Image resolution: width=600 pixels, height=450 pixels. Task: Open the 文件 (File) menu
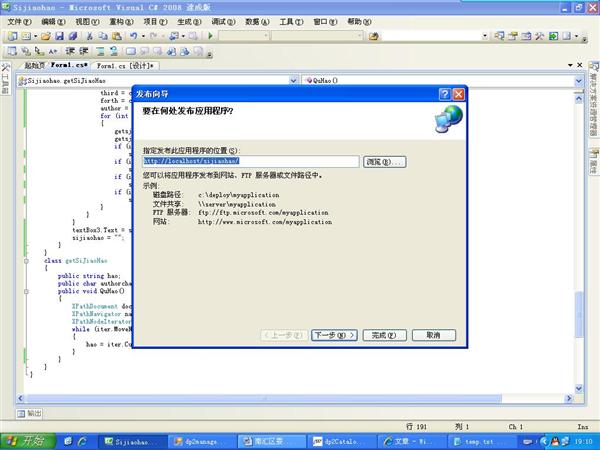[20, 22]
